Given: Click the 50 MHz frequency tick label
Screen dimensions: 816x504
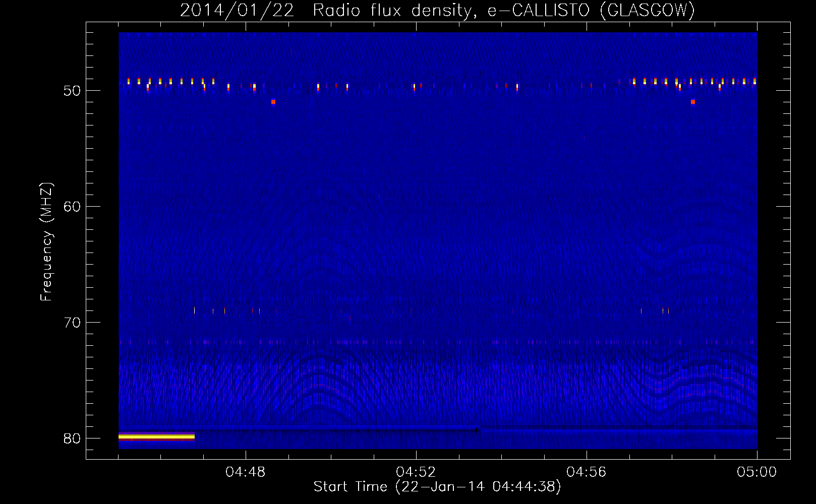Looking at the screenshot, I should [73, 91].
